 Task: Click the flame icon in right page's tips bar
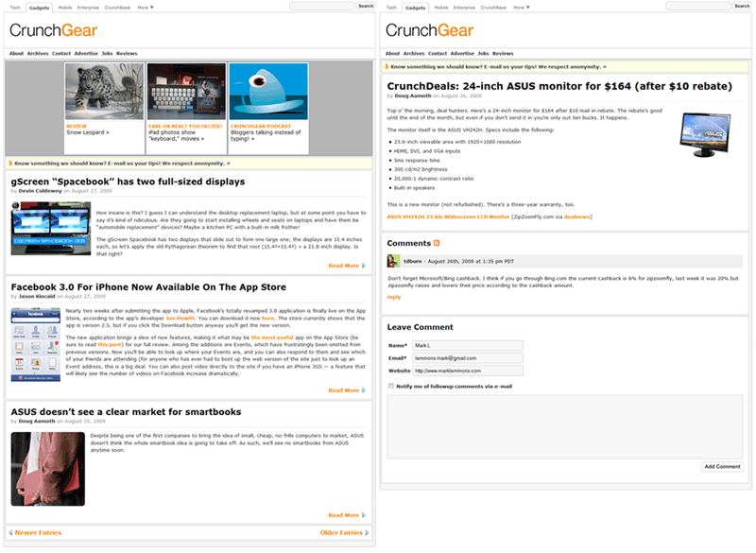pos(387,66)
